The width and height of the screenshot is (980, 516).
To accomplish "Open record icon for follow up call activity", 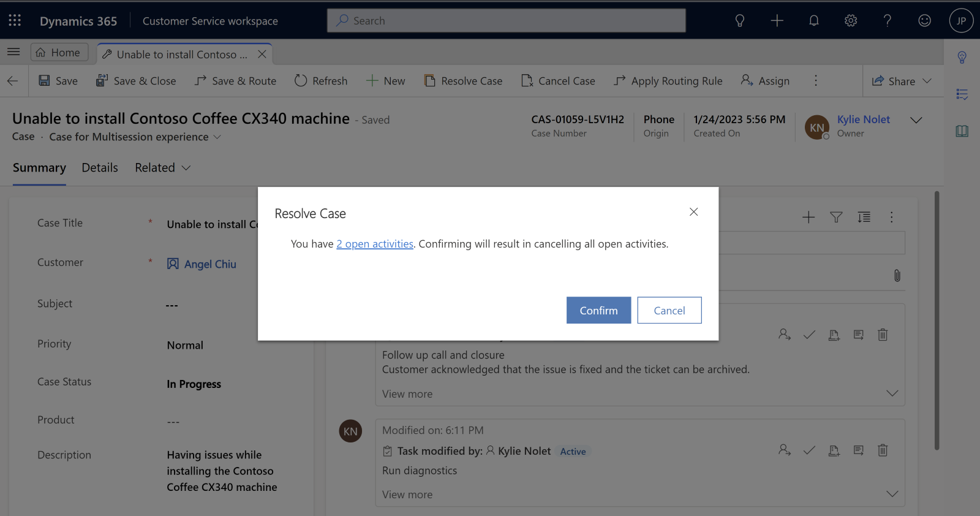I will coord(858,335).
